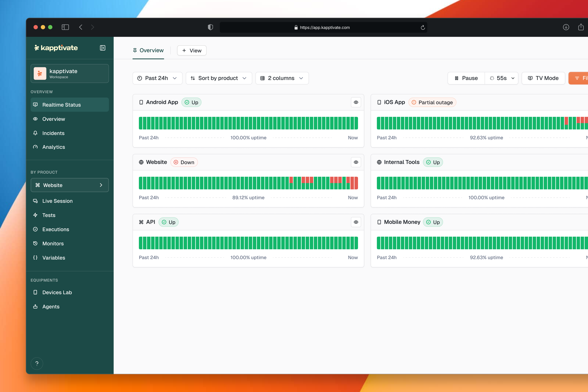Click browser page reload icon
588x392 pixels.
[x=423, y=28]
